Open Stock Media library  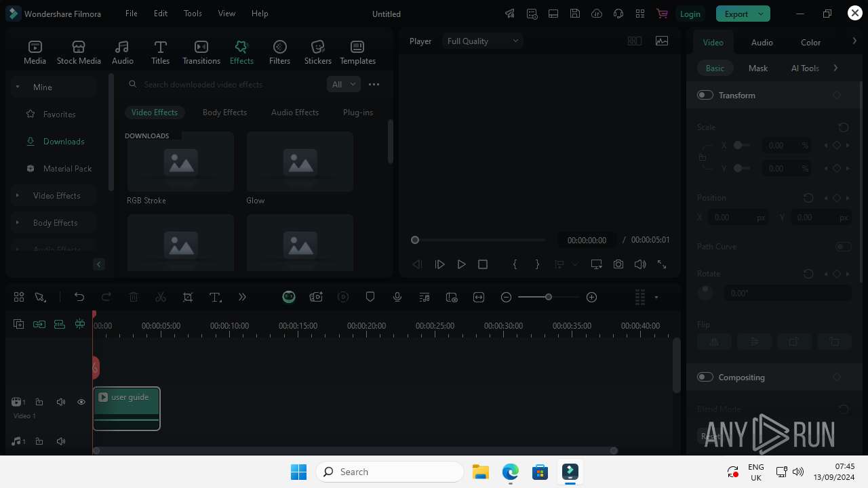pos(79,53)
